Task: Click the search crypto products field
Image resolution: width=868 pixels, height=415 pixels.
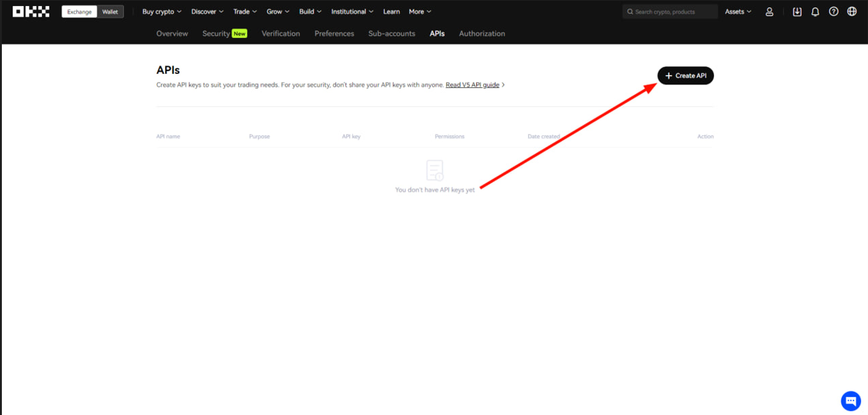Action: [x=670, y=11]
